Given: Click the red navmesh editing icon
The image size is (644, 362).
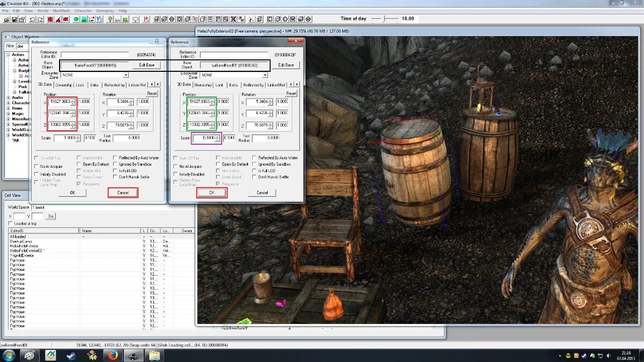Looking at the screenshot, I should tap(147, 19).
